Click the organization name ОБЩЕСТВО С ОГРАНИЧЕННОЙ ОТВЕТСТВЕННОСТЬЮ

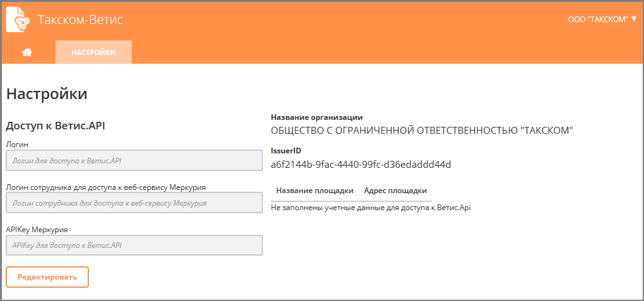[x=422, y=131]
